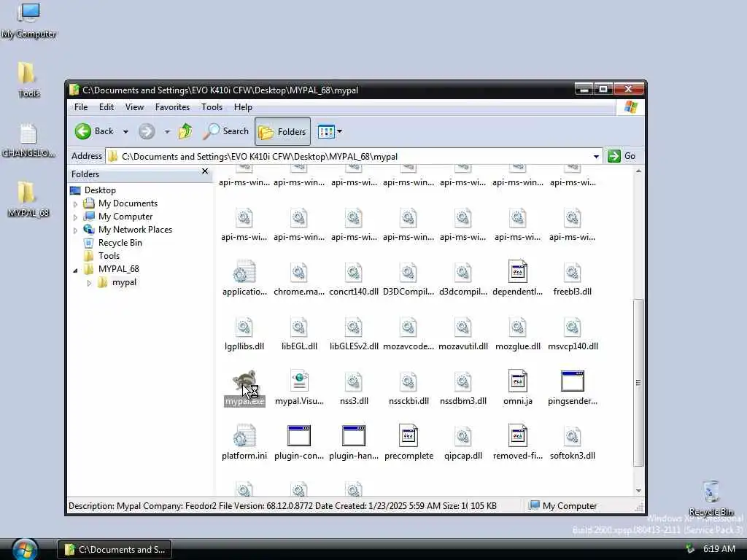This screenshot has width=747, height=560.
Task: Select the mozglue.dll file icon
Action: [x=518, y=327]
